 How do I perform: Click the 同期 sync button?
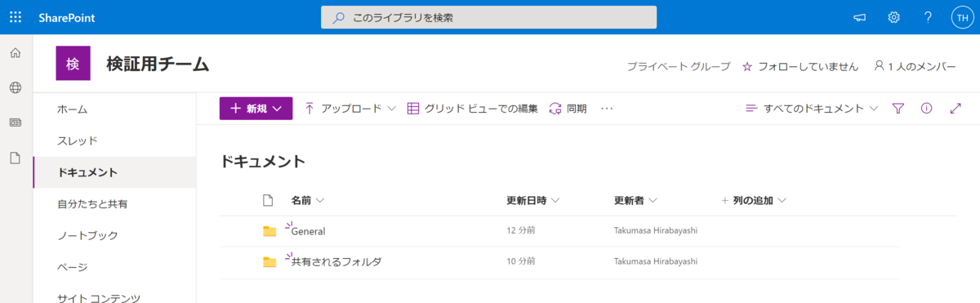[568, 108]
